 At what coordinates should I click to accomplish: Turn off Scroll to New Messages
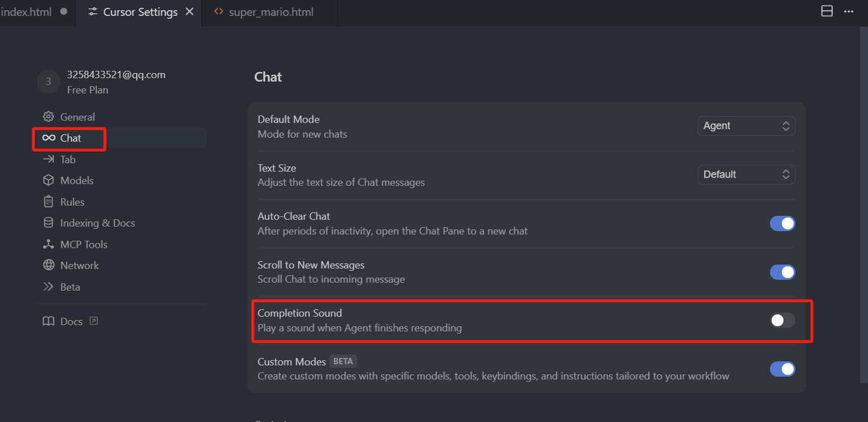[x=782, y=272]
